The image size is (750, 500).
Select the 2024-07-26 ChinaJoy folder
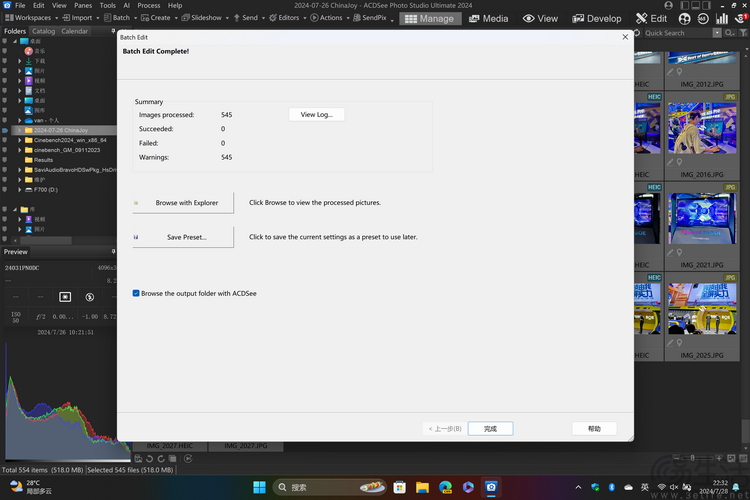pos(61,130)
